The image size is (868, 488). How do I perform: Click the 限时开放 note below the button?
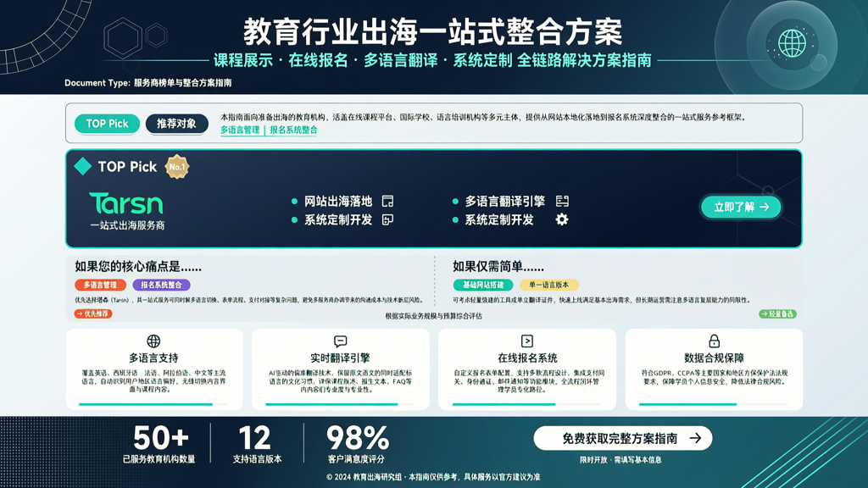[x=620, y=460]
